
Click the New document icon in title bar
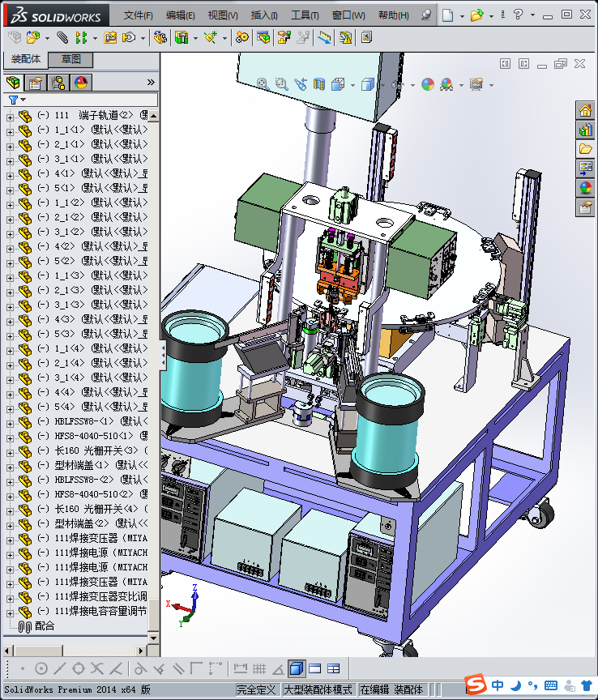(x=447, y=15)
